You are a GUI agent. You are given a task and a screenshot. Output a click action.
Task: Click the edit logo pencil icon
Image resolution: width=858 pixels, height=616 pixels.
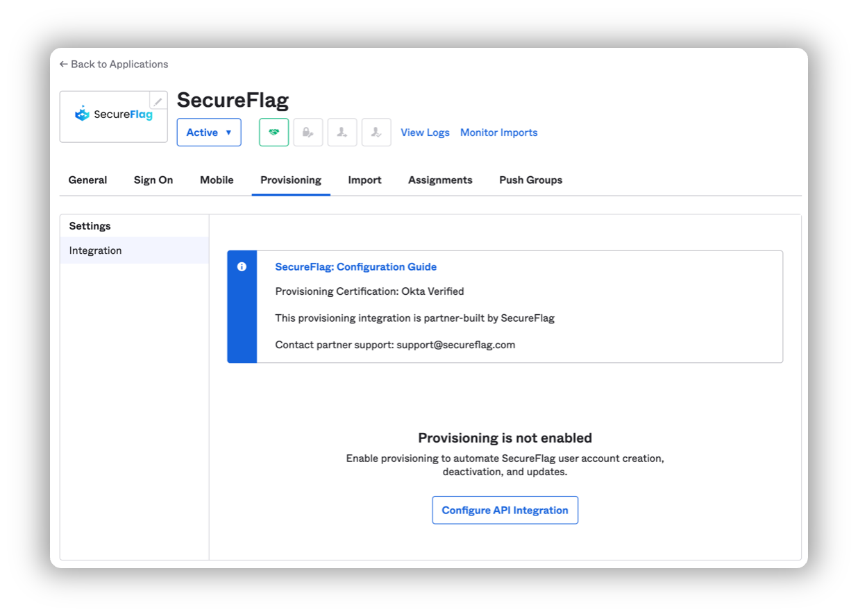click(158, 101)
